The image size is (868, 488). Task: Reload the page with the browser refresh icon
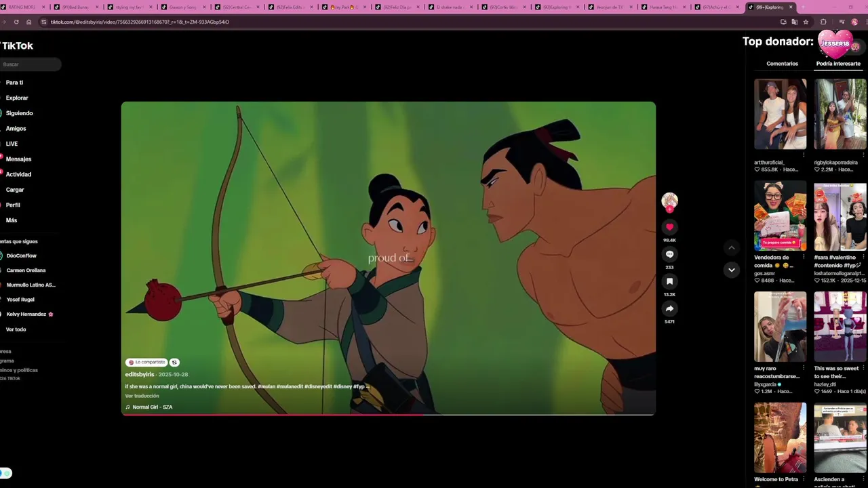pyautogui.click(x=16, y=22)
